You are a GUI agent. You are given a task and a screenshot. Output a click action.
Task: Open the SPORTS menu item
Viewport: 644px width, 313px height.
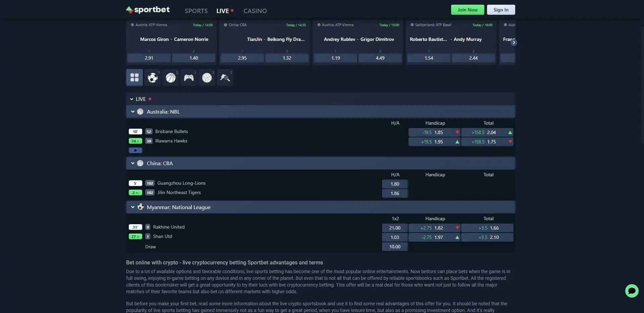tap(196, 11)
